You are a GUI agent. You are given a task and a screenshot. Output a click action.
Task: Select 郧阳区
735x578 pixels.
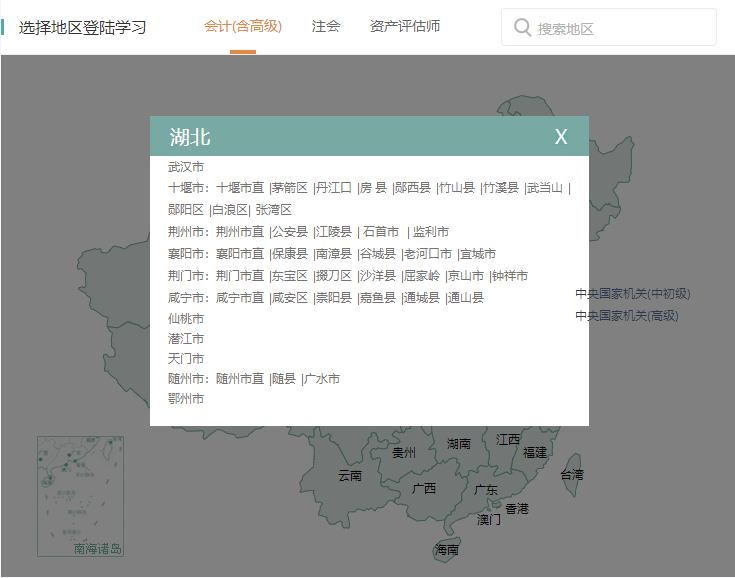[x=186, y=210]
